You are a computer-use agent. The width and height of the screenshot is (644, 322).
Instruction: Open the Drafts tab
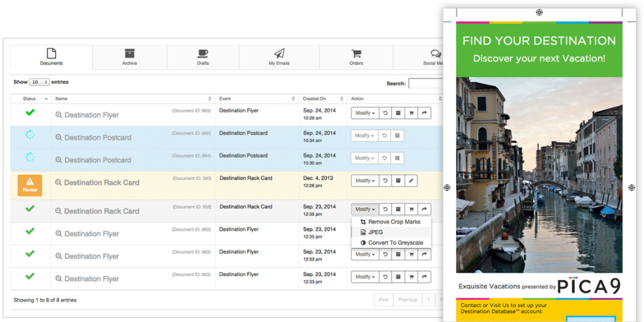click(x=203, y=57)
